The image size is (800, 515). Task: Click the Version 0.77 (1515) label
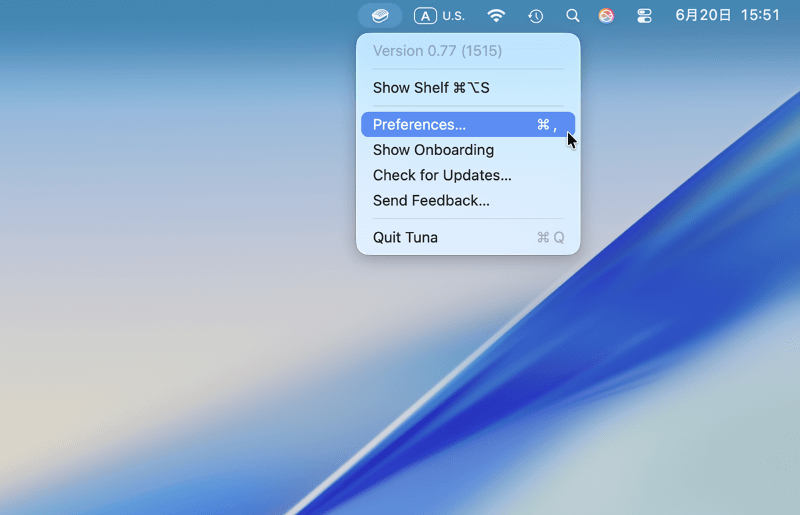tap(437, 51)
